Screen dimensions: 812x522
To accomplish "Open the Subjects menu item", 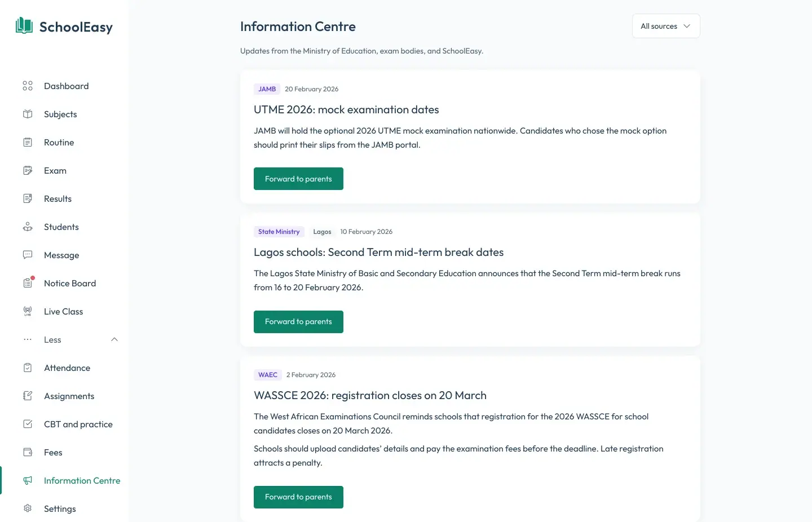I will pyautogui.click(x=60, y=114).
